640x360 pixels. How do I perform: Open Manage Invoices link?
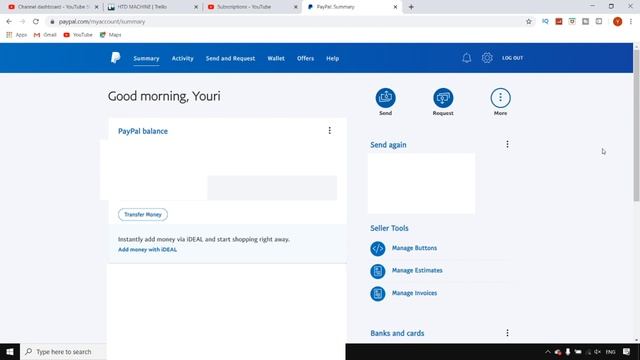tap(414, 293)
